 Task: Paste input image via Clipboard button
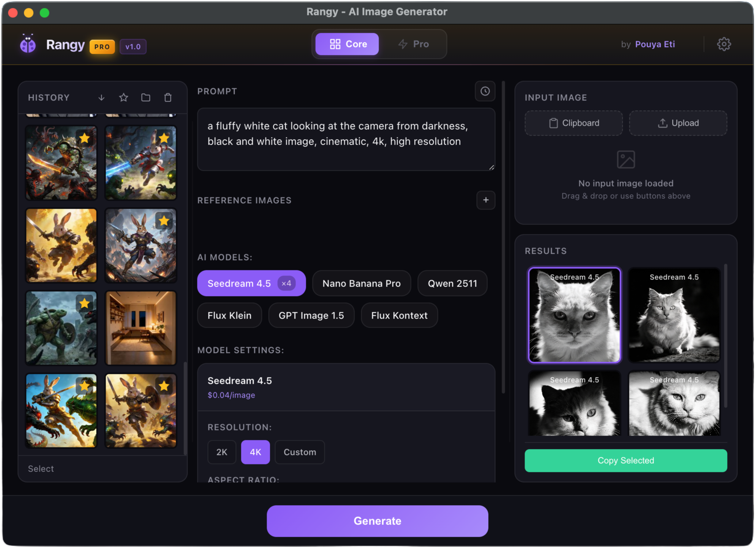coord(574,123)
